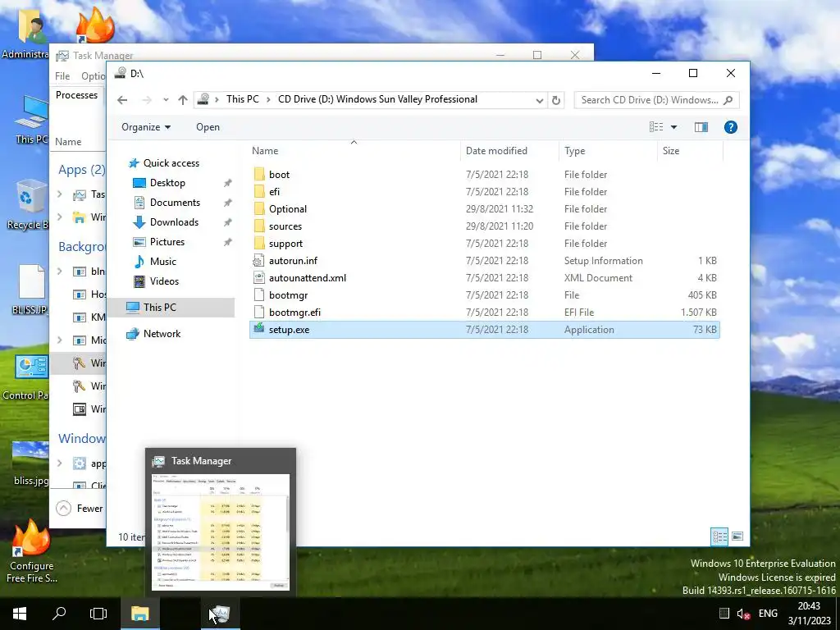This screenshot has height=630, width=840.
Task: Select the Control Panel desktop icon
Action: click(x=25, y=377)
